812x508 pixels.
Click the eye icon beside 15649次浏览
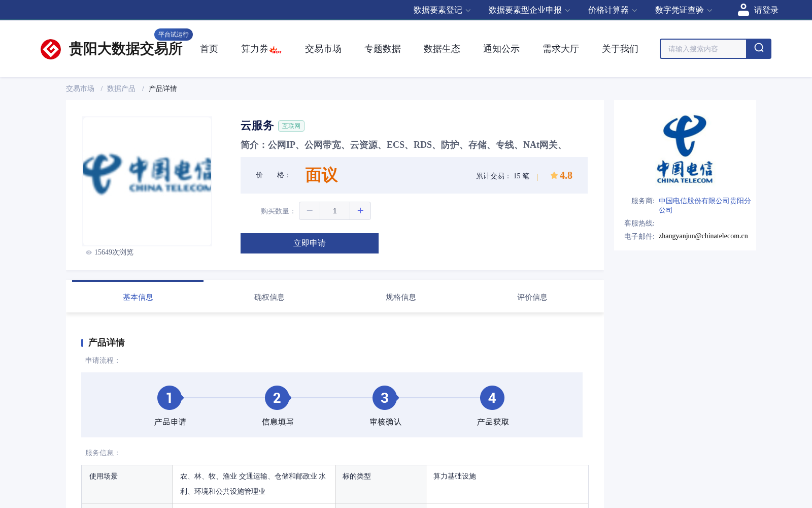click(89, 252)
